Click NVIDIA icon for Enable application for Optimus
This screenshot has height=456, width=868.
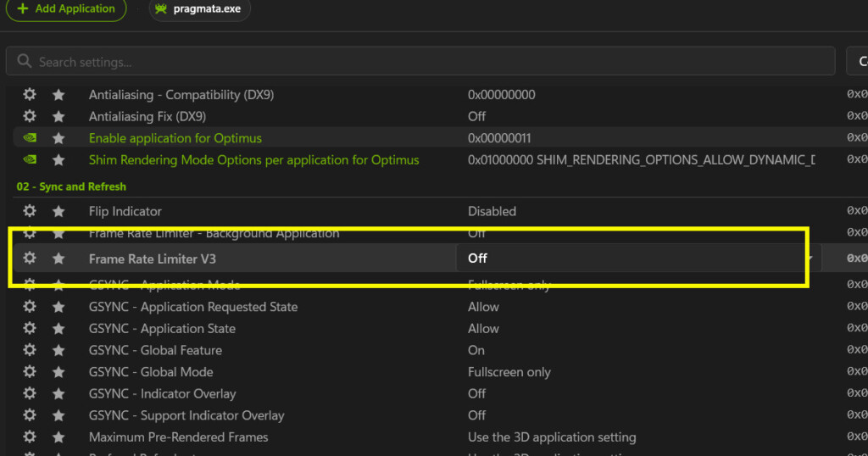click(x=30, y=138)
